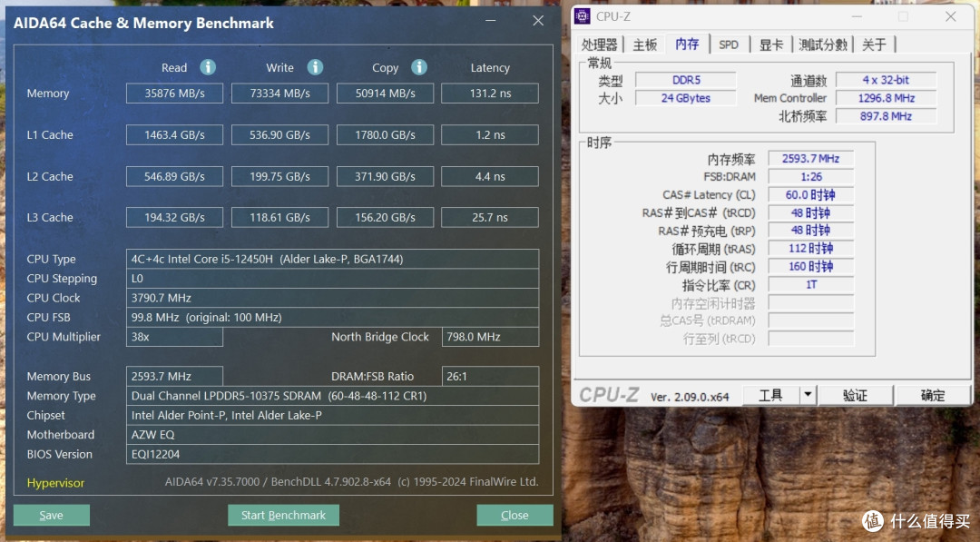Click the L3 Cache Write value 118.61 GB/s

point(279,218)
